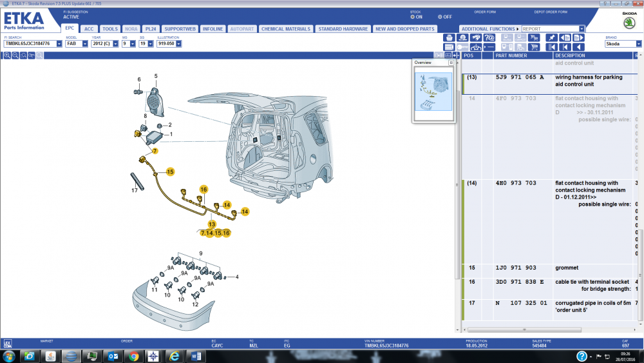644x363 pixels.
Task: Click the vertical scrollbar of illustration pane
Action: coord(457,185)
